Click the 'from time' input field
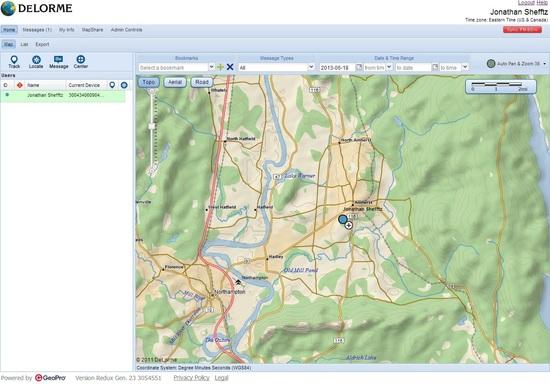This screenshot has width=550, height=384. (375, 67)
